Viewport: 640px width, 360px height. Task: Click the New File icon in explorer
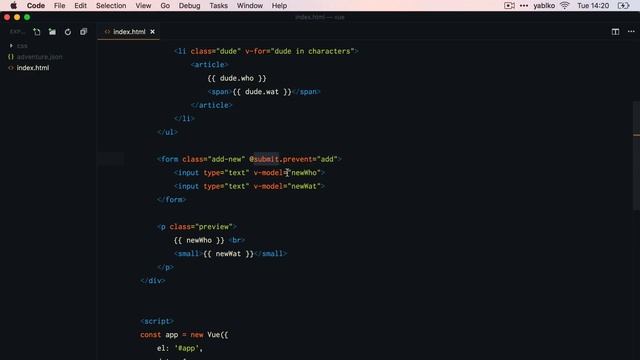coord(37,32)
